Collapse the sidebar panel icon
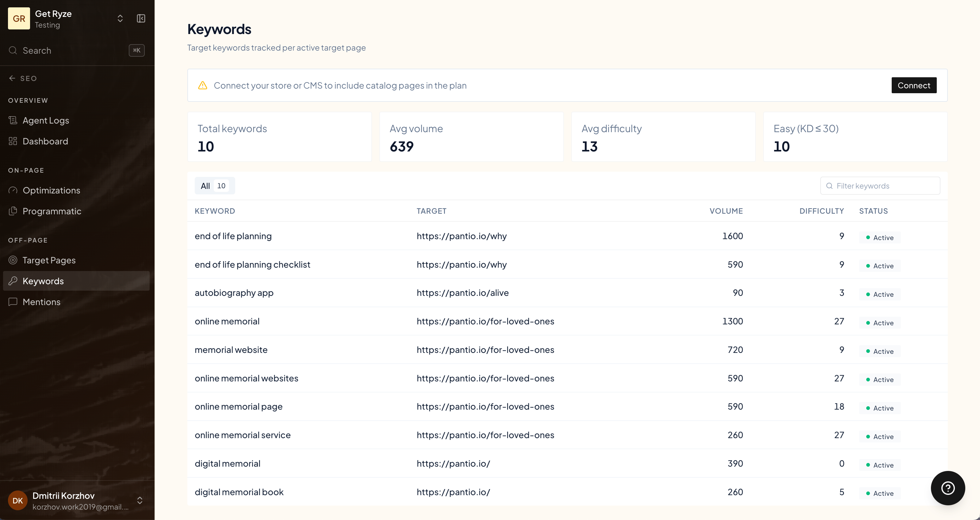 coord(141,18)
